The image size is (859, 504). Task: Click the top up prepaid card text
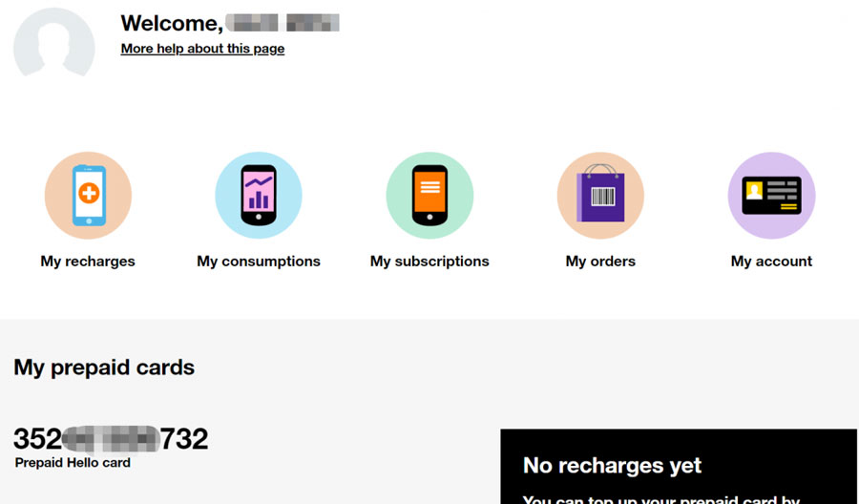pos(661,499)
